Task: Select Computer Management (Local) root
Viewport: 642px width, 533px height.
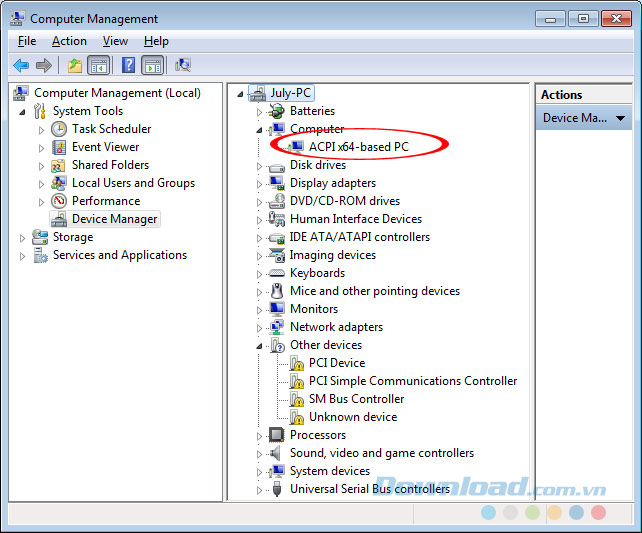Action: pyautogui.click(x=118, y=93)
